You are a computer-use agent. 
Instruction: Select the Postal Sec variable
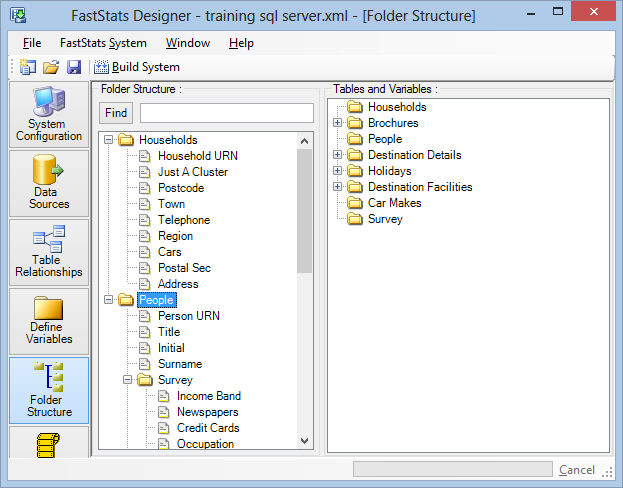[184, 268]
